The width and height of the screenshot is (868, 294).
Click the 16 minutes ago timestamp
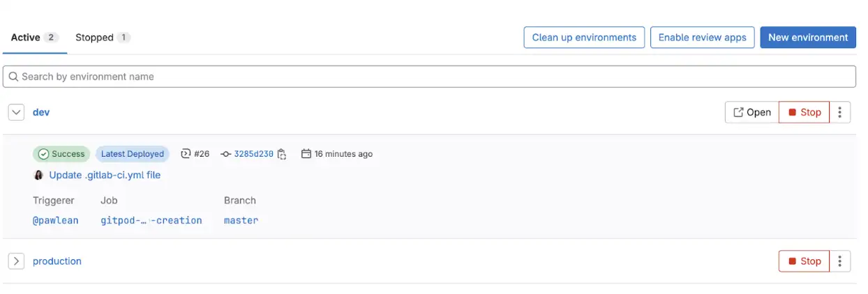point(343,154)
